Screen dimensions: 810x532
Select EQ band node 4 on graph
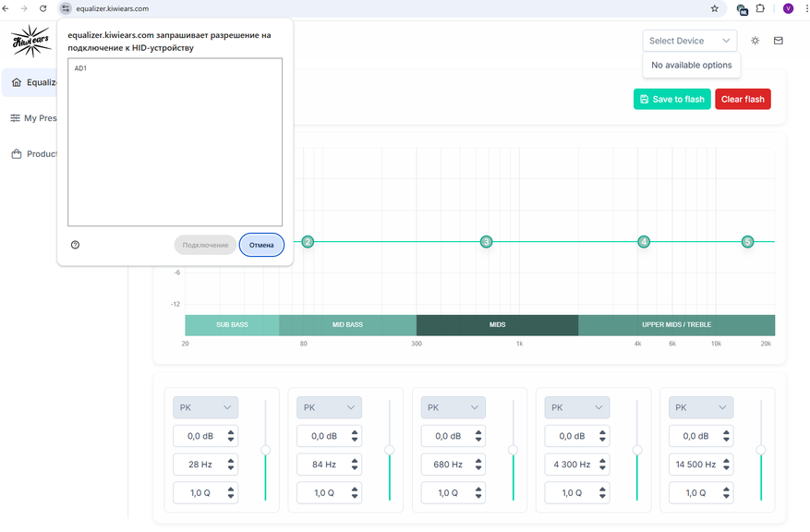click(x=644, y=242)
